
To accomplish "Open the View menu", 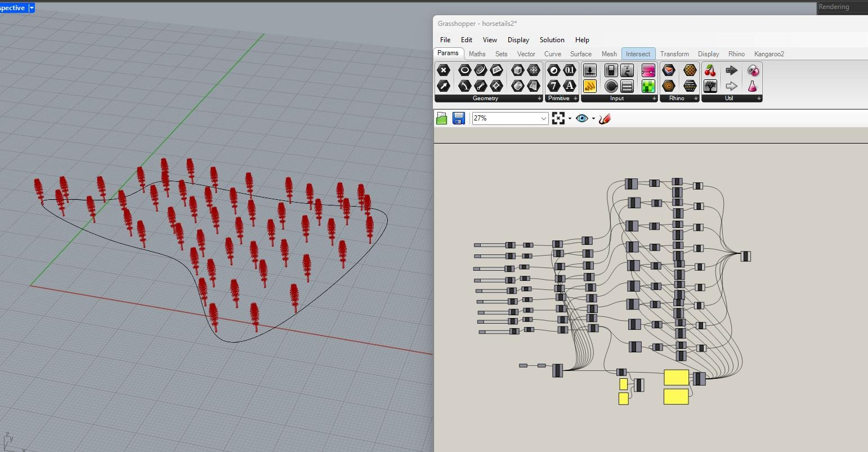I will click(x=490, y=40).
